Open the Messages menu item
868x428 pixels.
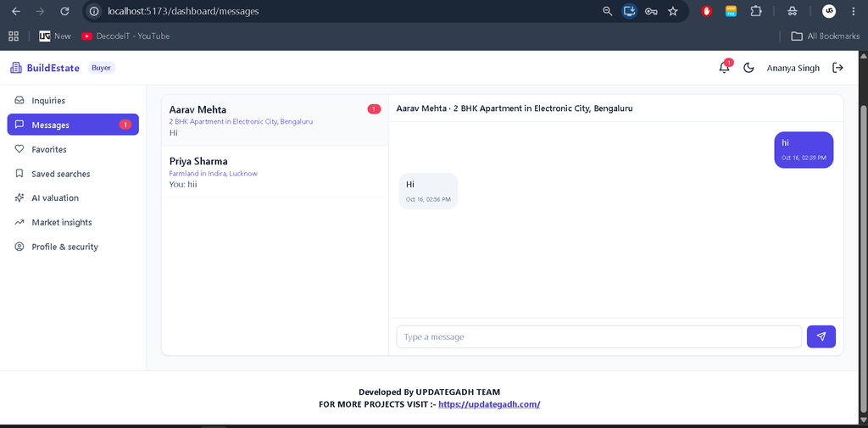coord(73,125)
